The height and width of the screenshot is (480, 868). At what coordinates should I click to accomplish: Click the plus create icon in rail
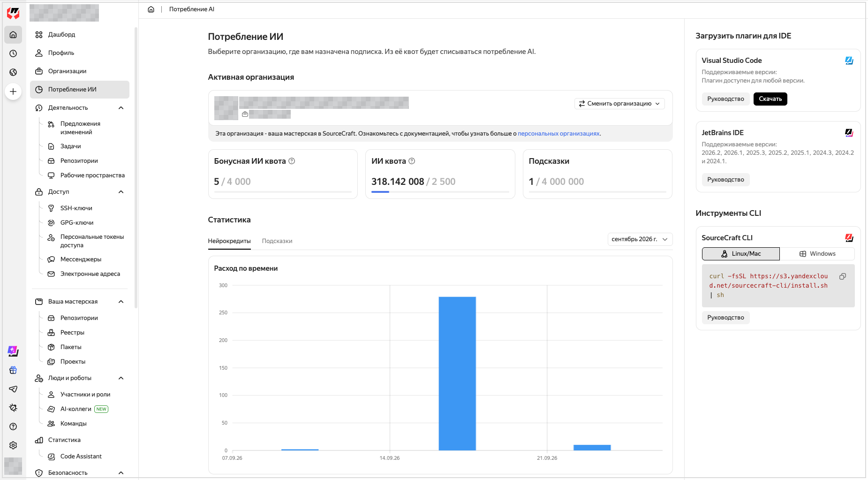13,91
